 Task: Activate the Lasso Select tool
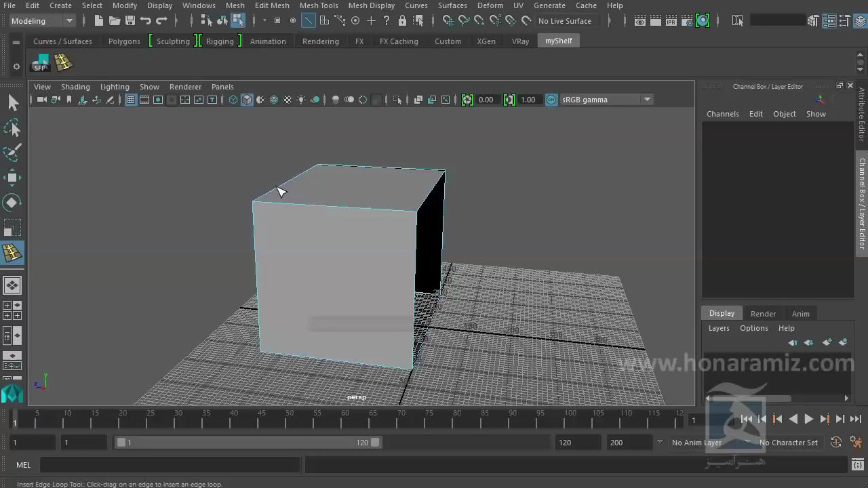(12, 128)
